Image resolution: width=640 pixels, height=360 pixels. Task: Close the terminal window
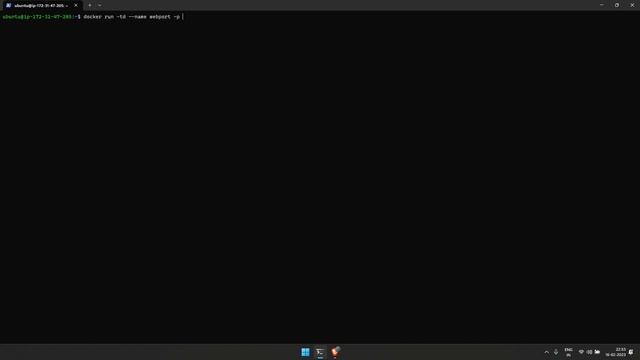point(632,5)
